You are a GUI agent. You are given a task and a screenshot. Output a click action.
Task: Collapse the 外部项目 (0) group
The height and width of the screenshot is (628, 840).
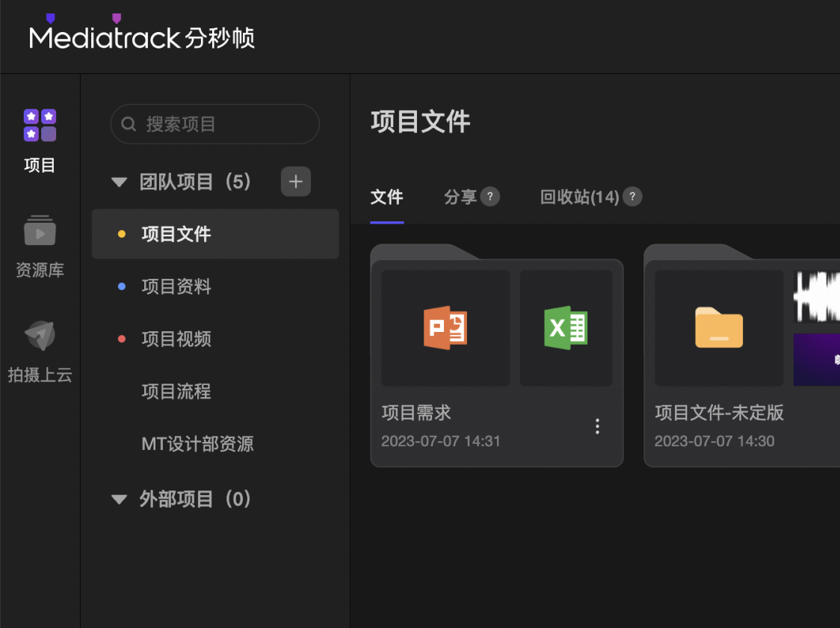click(119, 499)
